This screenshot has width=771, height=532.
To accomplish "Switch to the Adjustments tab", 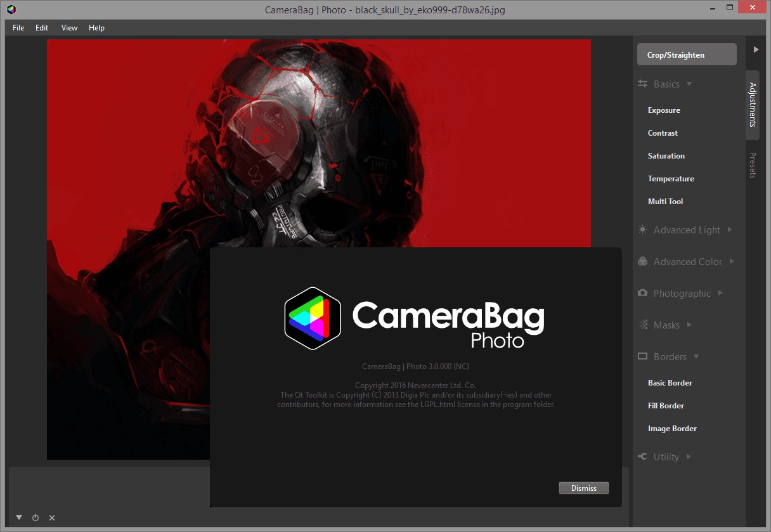I will click(753, 105).
